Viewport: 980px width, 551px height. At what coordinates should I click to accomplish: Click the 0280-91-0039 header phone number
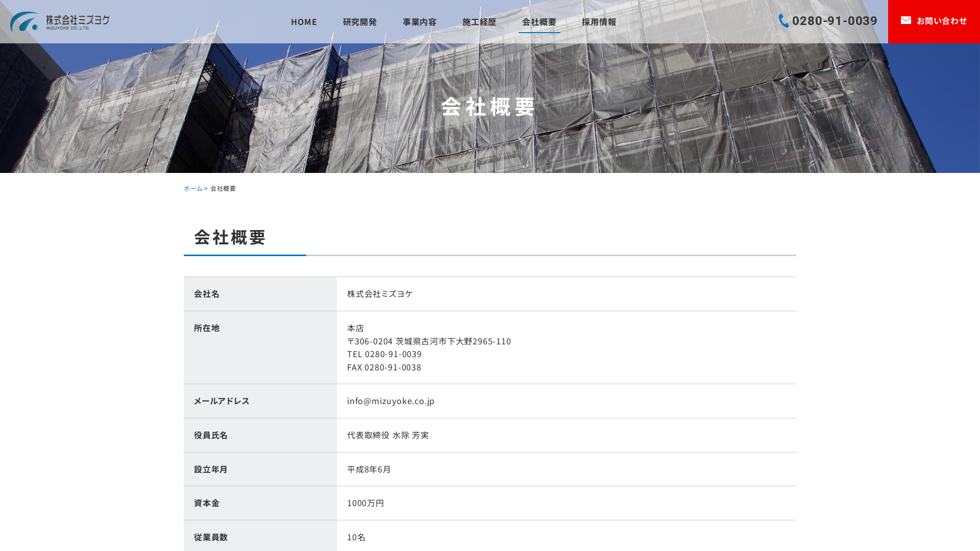[x=835, y=20]
